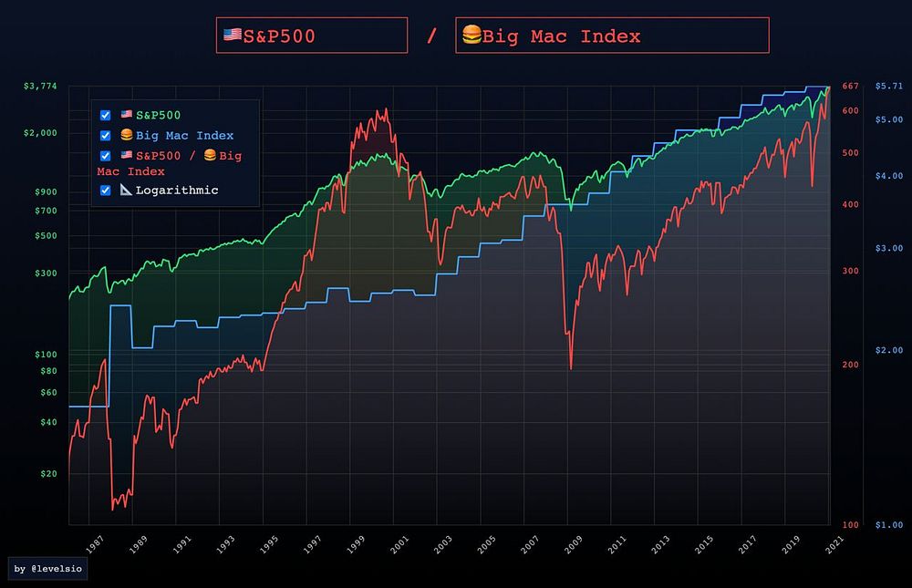The width and height of the screenshot is (912, 588).
Task: Click the red '200' ratio axis label
Action: [850, 366]
